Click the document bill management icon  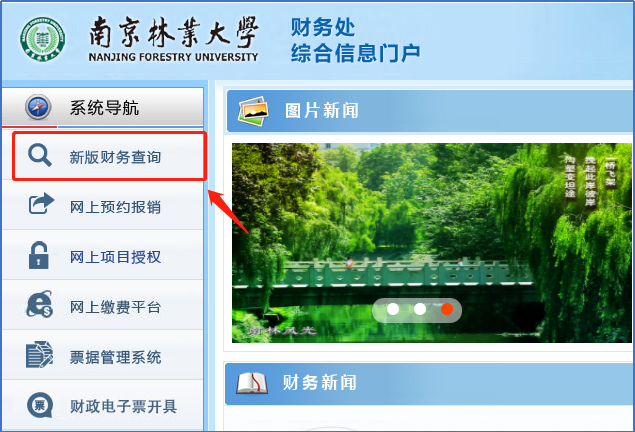pos(39,355)
